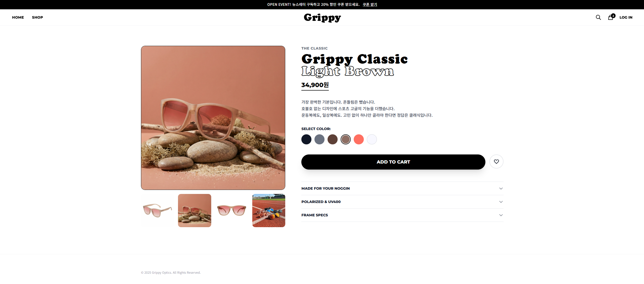
Task: Choose the slate gray color option
Action: click(x=319, y=139)
